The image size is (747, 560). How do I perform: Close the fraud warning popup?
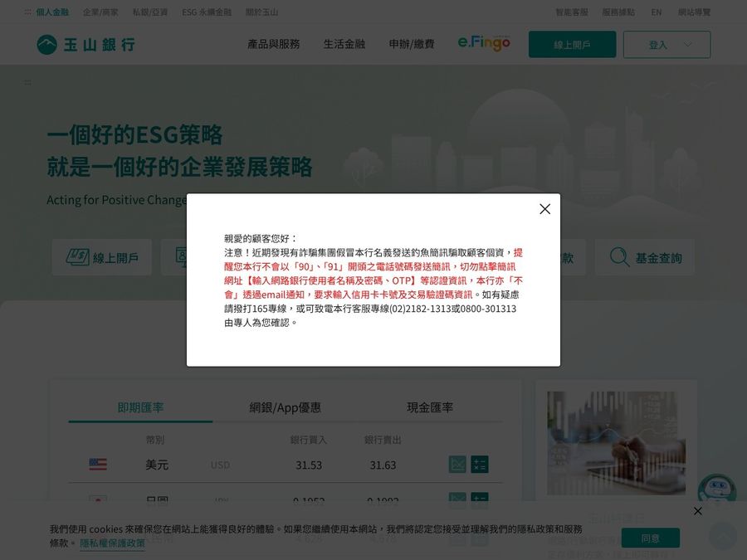click(545, 209)
